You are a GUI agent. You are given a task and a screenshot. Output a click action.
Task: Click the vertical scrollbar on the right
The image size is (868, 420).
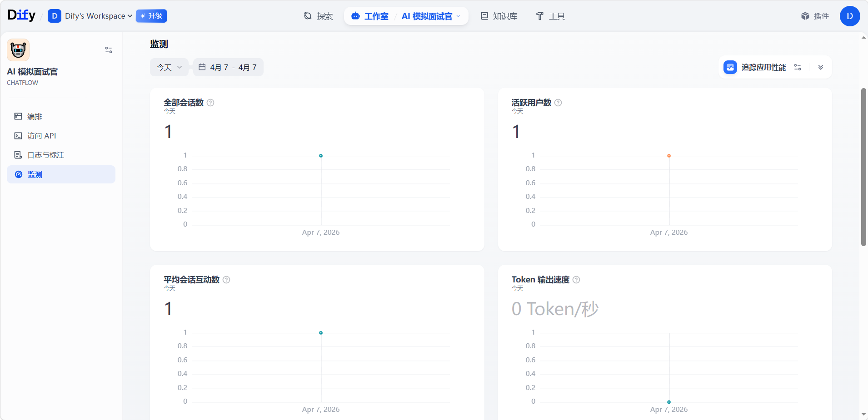pos(863,167)
